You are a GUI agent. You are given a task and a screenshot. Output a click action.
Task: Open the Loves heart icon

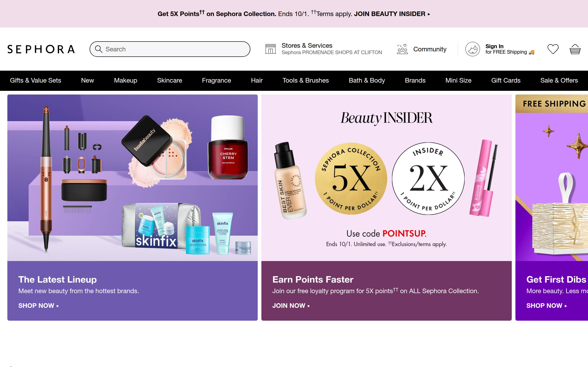pos(553,49)
